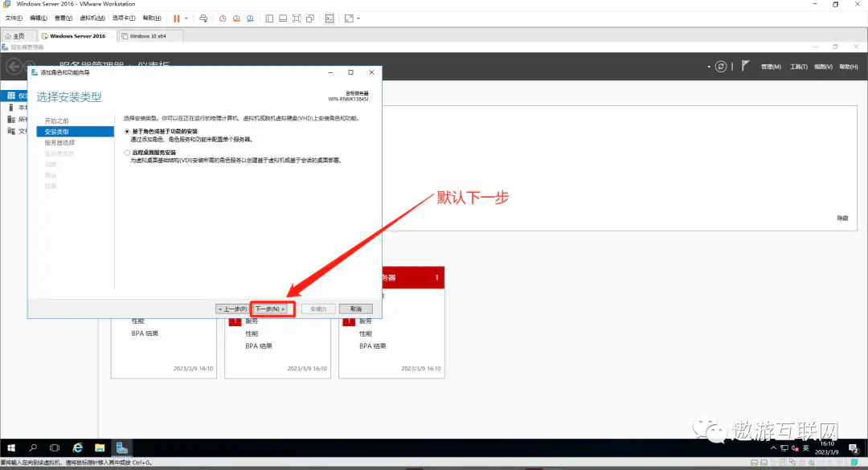Image resolution: width=868 pixels, height=470 pixels.
Task: Open the Action Center notification icon
Action: click(853, 448)
